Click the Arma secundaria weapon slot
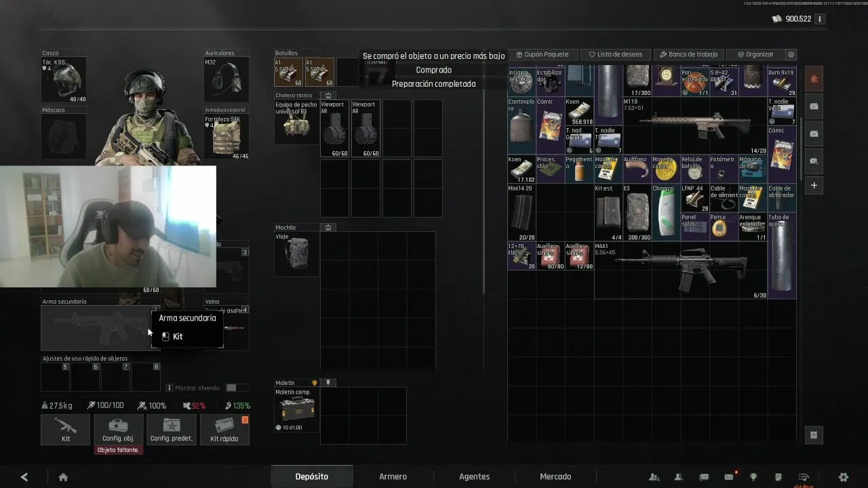This screenshot has height=488, width=868. [100, 328]
